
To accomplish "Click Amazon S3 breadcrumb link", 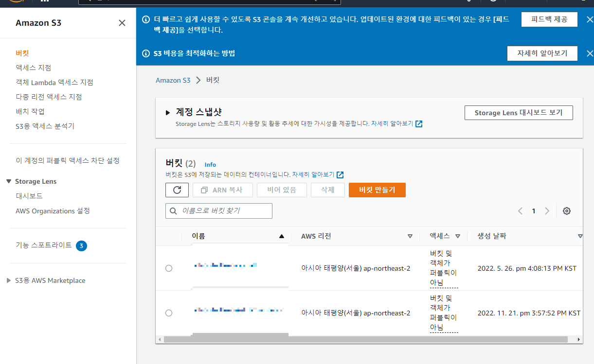I will coord(173,80).
